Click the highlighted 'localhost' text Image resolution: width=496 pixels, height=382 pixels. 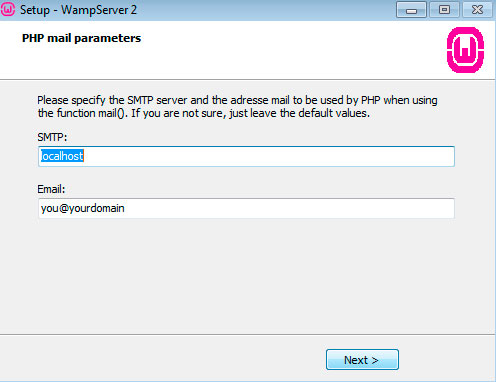pos(62,156)
